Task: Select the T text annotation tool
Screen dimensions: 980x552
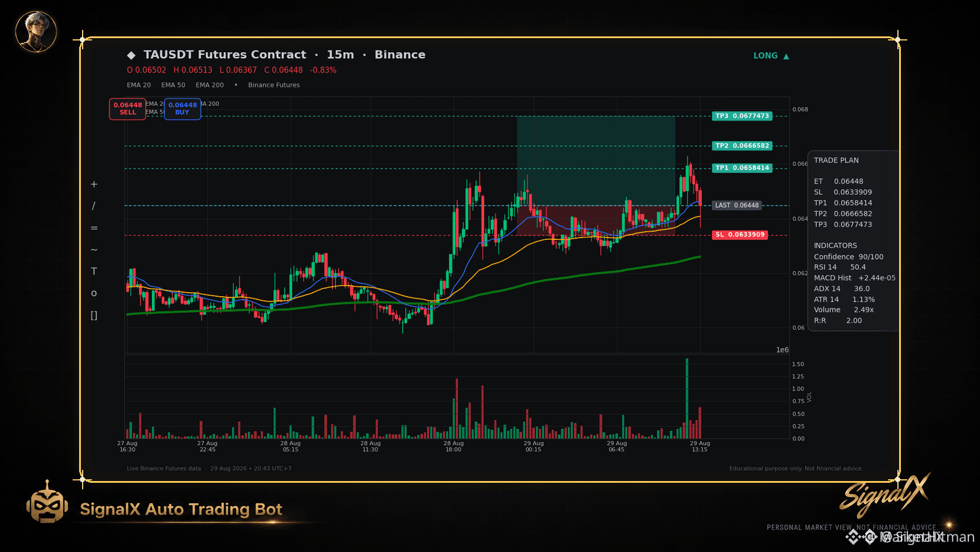Action: 94,271
